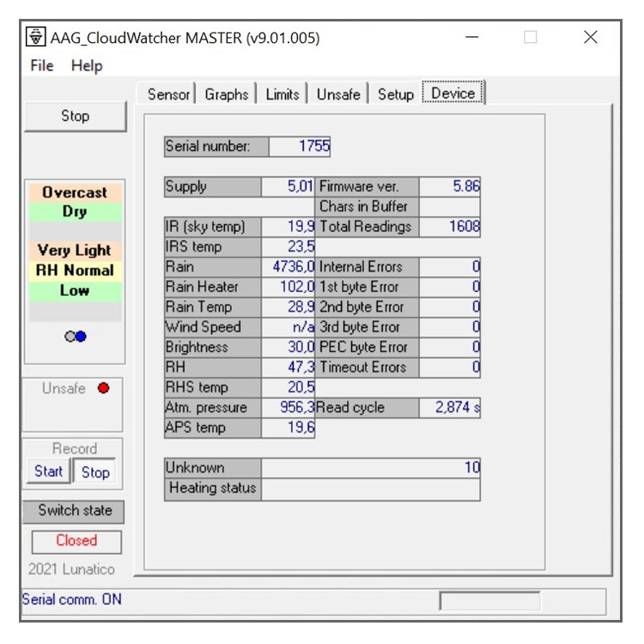Viewport: 644px width, 644px height.
Task: Click the green Low status label
Action: coord(76,290)
